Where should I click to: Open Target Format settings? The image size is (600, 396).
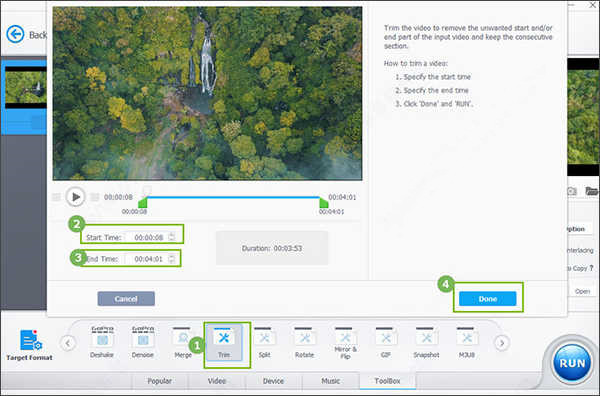[x=30, y=345]
